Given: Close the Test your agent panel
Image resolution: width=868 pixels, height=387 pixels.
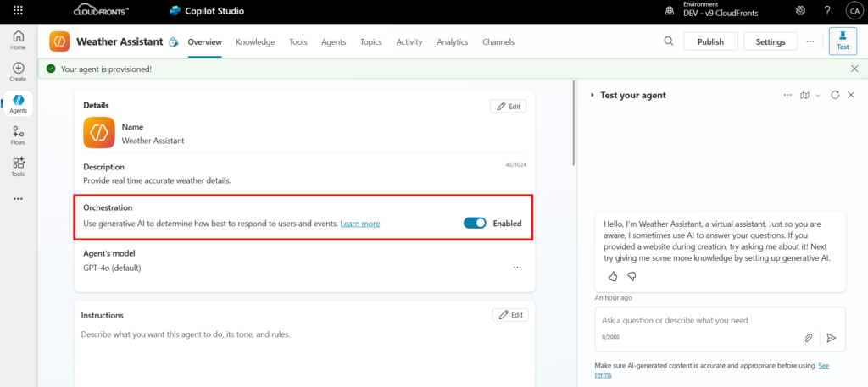Looking at the screenshot, I should 851,95.
